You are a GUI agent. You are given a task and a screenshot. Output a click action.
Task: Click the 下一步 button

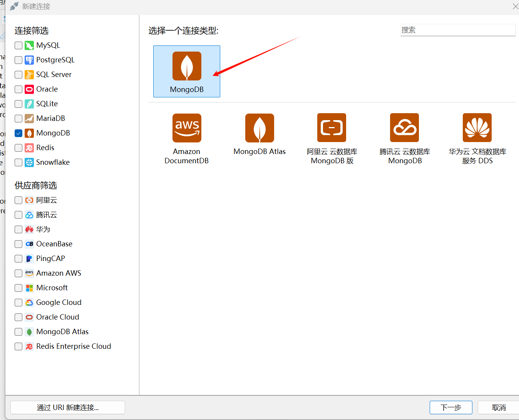click(x=451, y=407)
